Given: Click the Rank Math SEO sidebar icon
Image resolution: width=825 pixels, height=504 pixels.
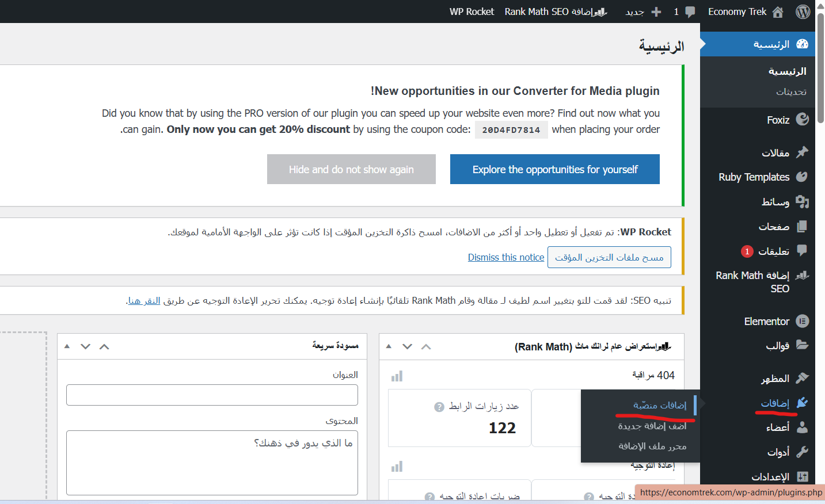Looking at the screenshot, I should [x=802, y=276].
